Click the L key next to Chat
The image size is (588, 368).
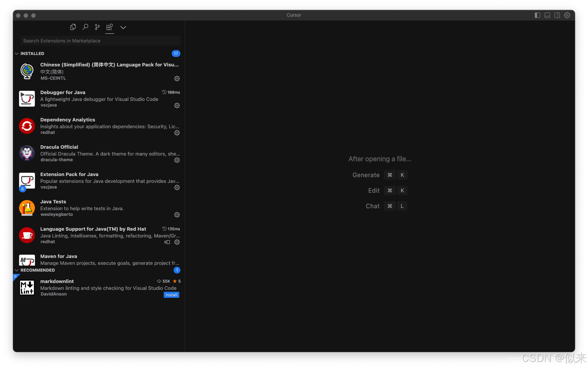click(x=402, y=206)
